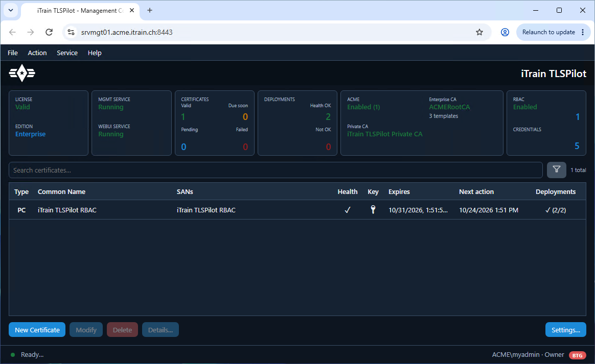595x364 pixels.
Task: Open Chrome three-dot menu
Action: [583, 32]
